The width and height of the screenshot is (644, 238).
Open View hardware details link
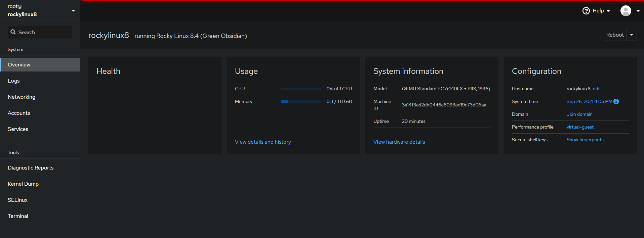(399, 142)
